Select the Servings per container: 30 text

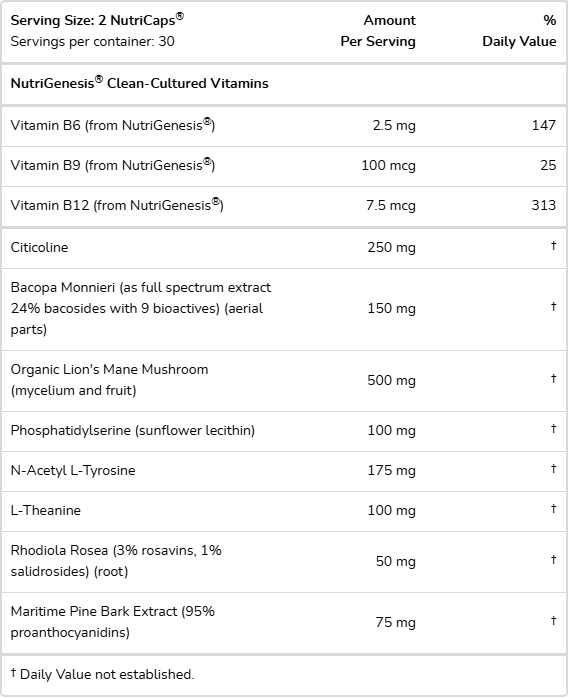click(x=93, y=41)
